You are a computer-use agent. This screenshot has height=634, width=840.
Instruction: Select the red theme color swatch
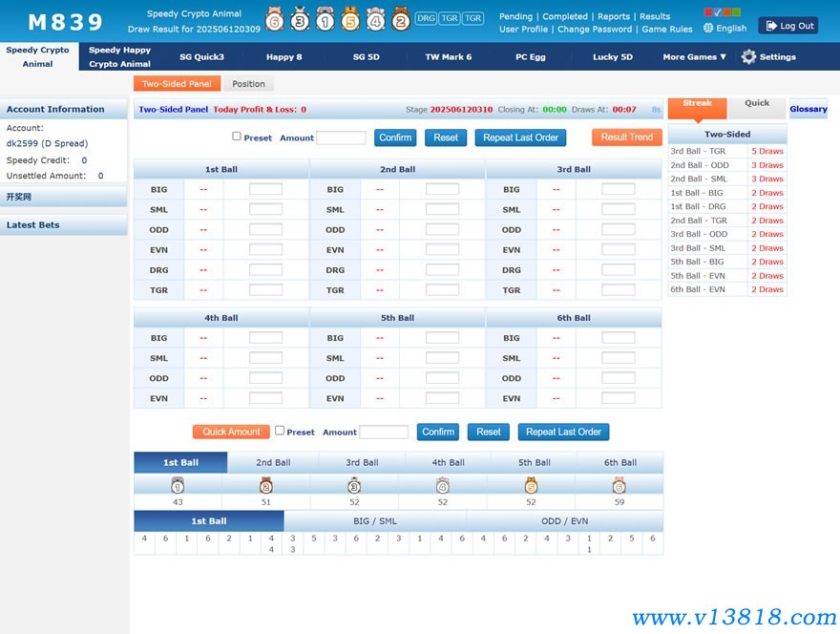[708, 12]
